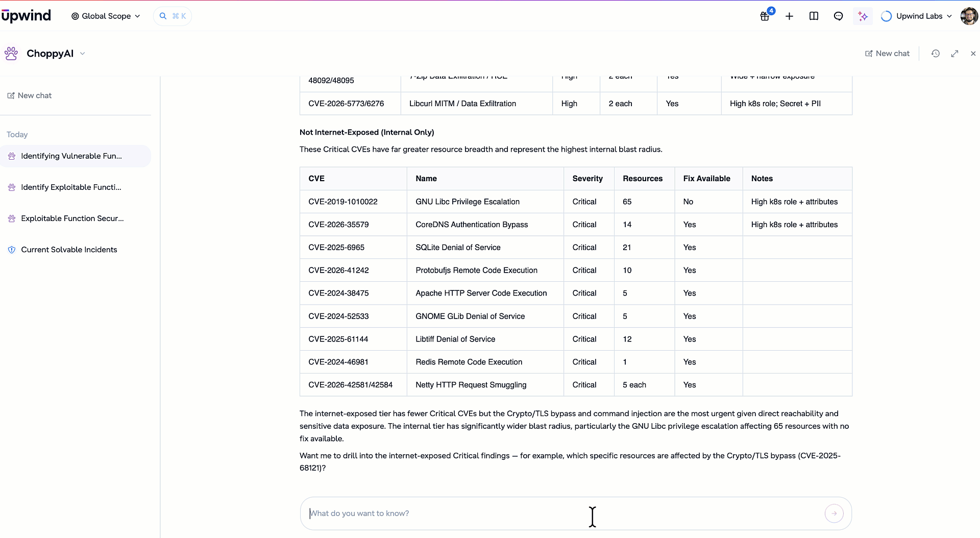Open the Upwind Labs organization dropdown
This screenshot has width=980, height=538.
917,16
